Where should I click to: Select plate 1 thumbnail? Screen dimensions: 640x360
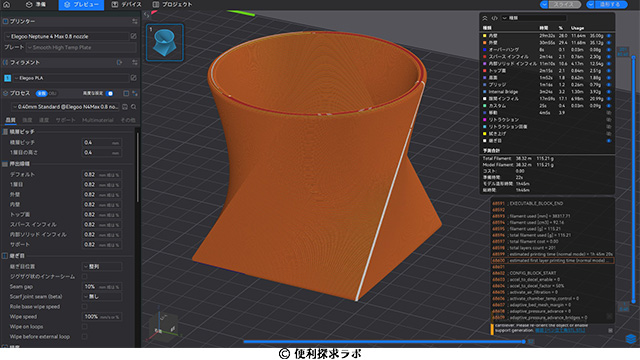165,42
